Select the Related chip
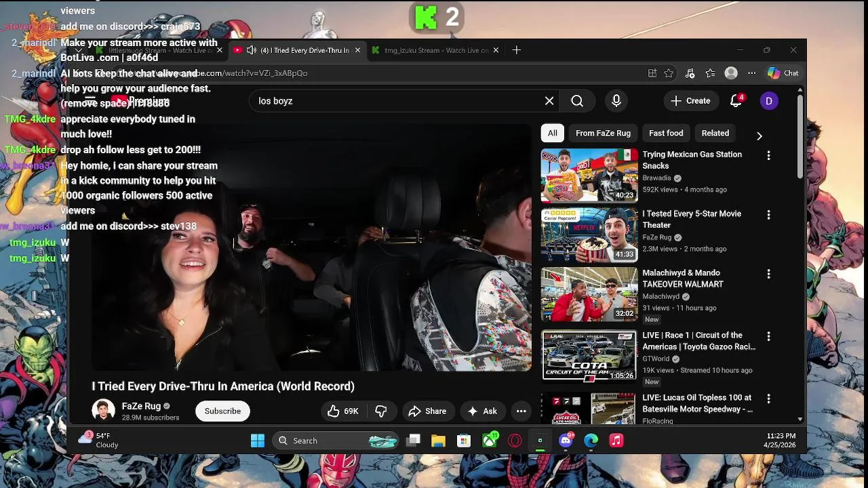The width and height of the screenshot is (868, 488). [715, 134]
